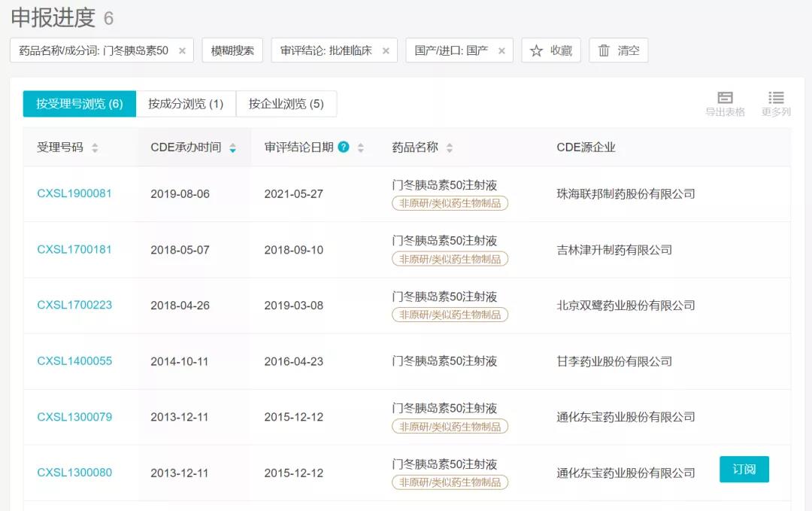Click the 收藏 star icon

click(x=537, y=50)
